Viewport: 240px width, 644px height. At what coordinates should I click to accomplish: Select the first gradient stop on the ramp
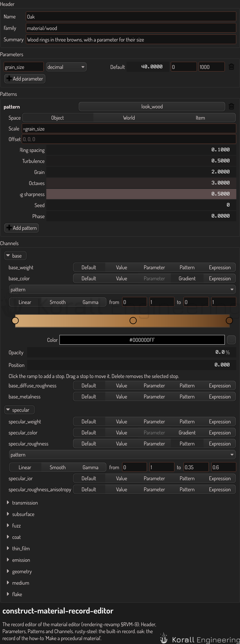(x=15, y=321)
